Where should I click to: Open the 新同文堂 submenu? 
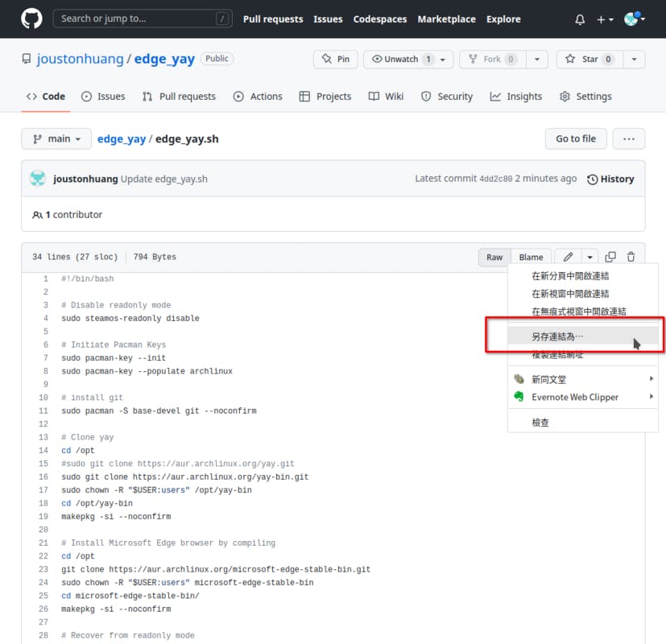(583, 379)
